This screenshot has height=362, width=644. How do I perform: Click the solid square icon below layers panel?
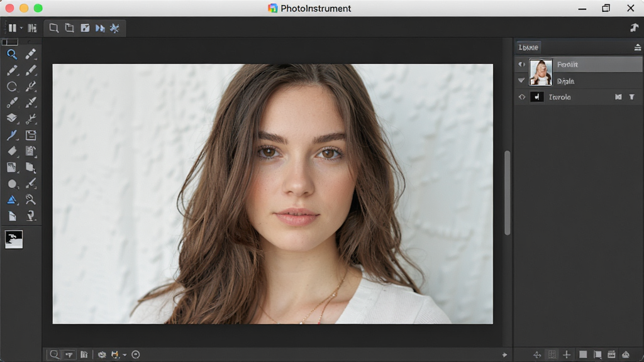583,354
